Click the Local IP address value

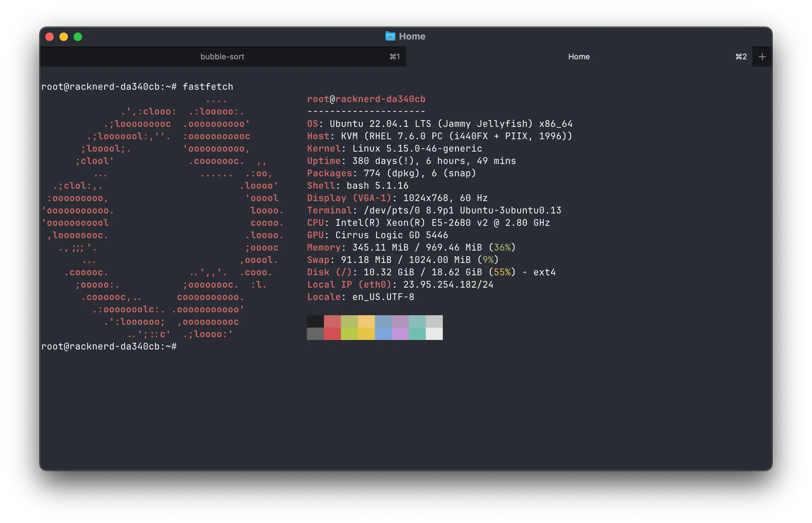point(448,284)
